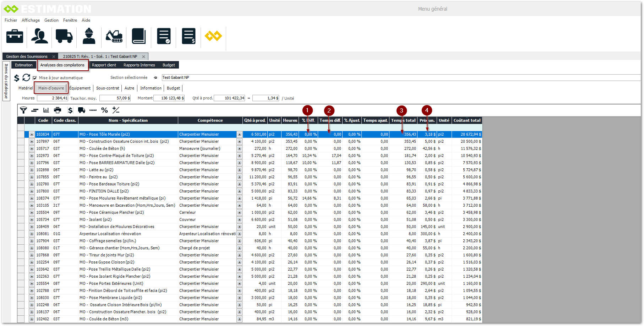The width and height of the screenshot is (644, 326).
Task: Switch to the Rapport client tab
Action: tap(104, 65)
